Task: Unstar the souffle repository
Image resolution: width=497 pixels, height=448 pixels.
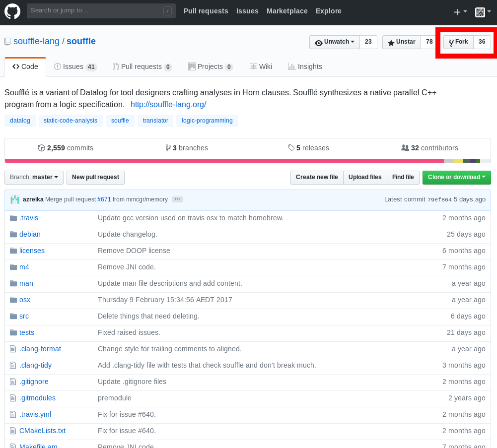Action: [402, 42]
